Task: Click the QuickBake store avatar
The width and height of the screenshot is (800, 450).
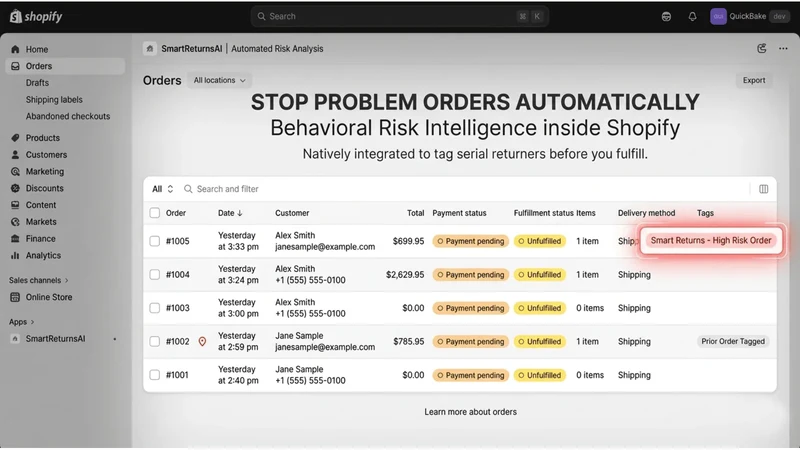Action: coord(718,16)
